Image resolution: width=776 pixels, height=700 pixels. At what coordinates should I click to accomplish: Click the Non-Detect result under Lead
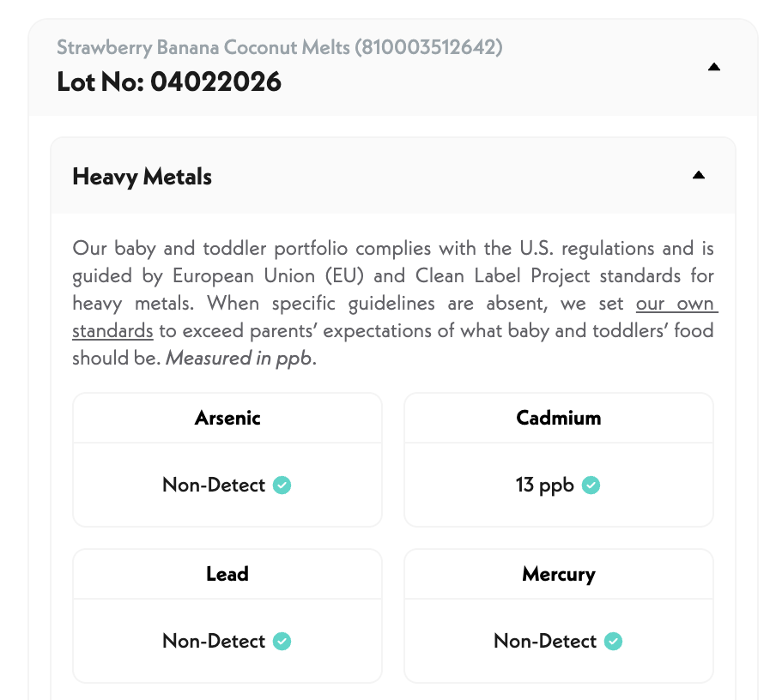tap(214, 642)
